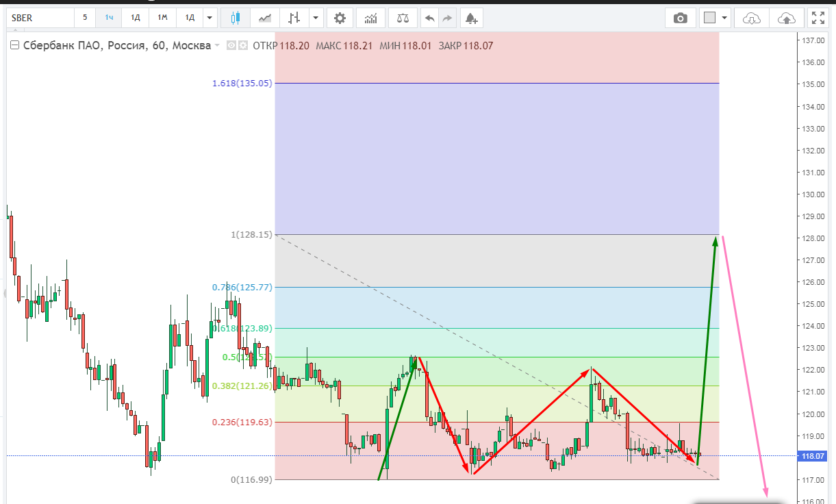Expand the chart style dropdown
This screenshot has height=504, width=836.
(315, 18)
